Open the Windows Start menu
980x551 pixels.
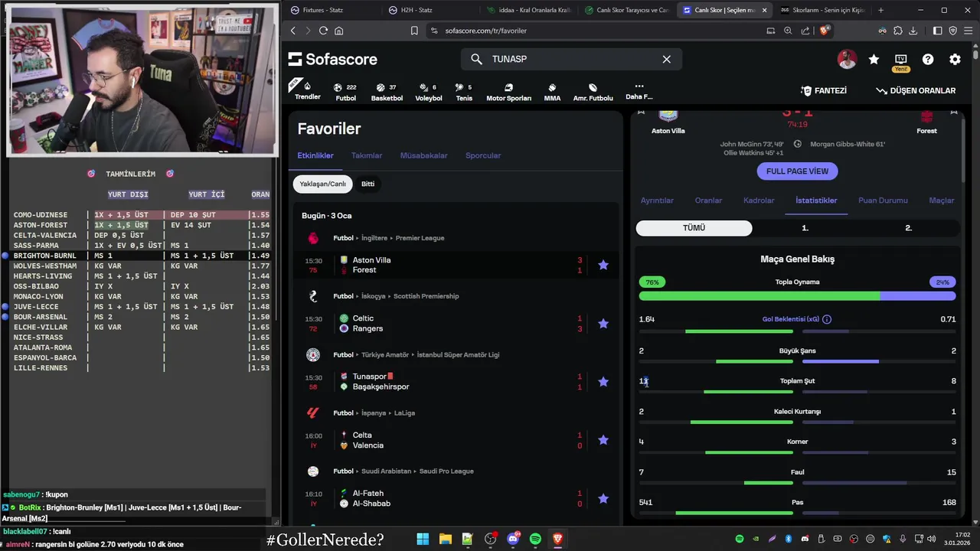[423, 539]
